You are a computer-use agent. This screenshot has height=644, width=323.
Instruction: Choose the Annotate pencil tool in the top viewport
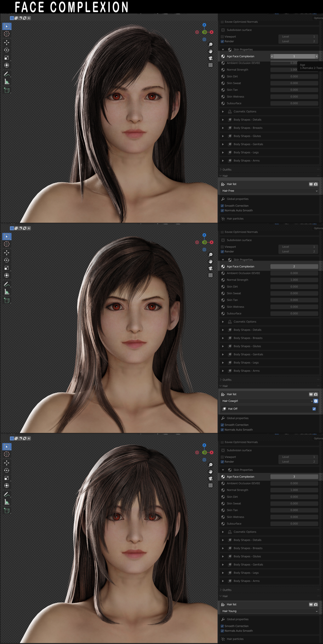pyautogui.click(x=7, y=74)
